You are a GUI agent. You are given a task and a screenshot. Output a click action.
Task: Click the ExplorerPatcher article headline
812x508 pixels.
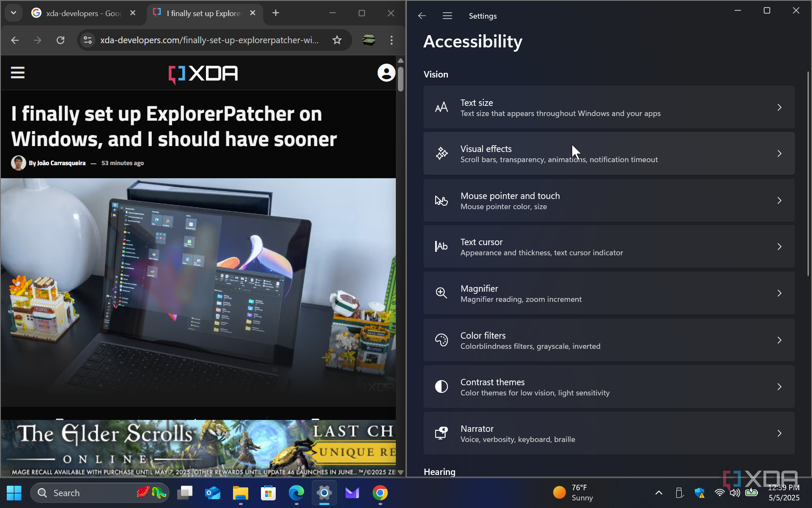click(174, 126)
